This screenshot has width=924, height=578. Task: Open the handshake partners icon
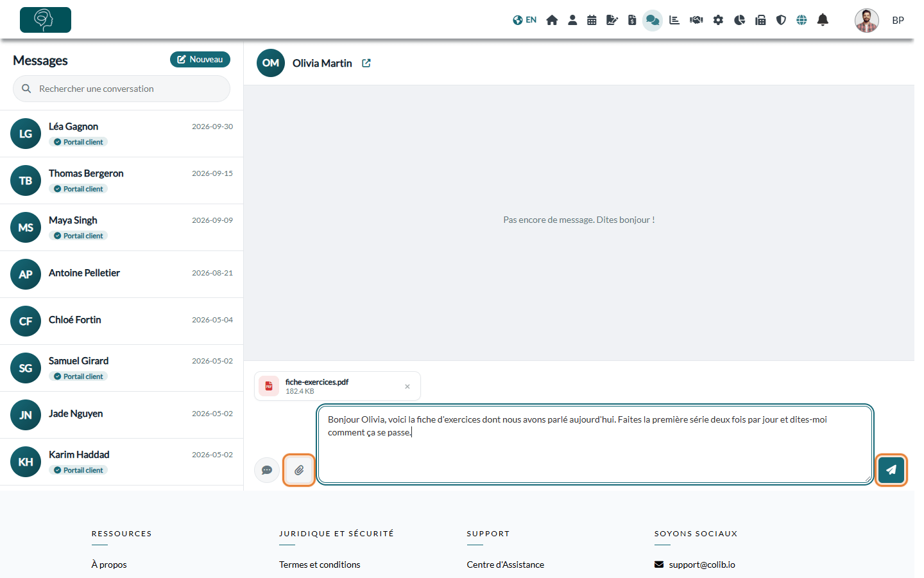pos(696,20)
